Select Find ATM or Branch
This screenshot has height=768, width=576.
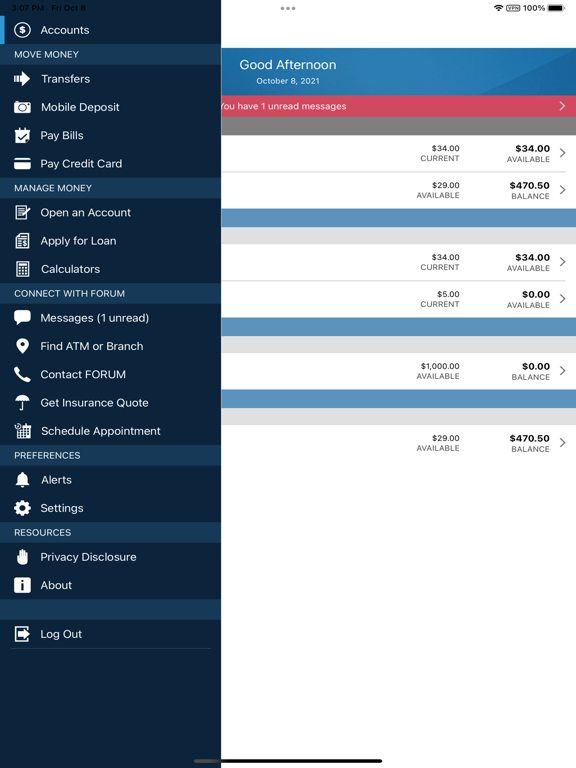point(110,346)
